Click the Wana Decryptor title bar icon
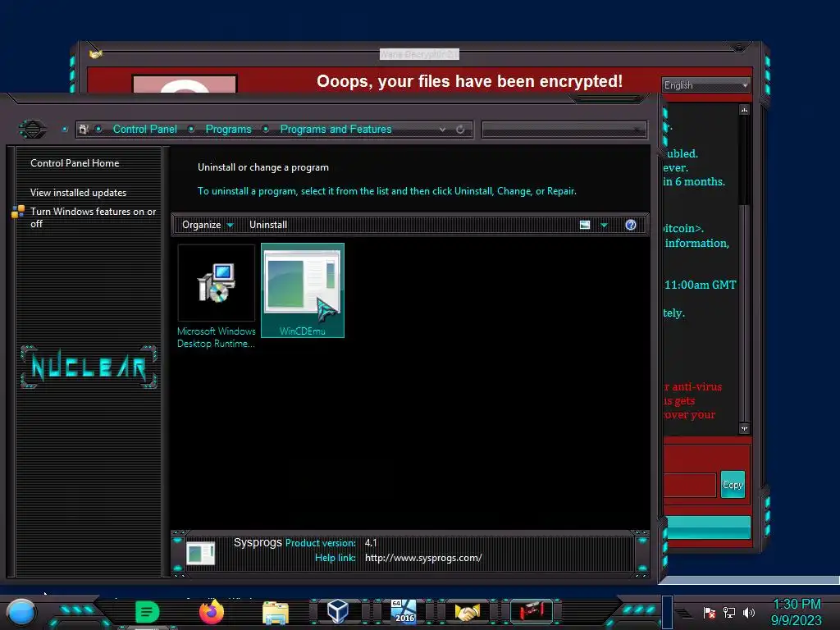The image size is (840, 630). 96,54
